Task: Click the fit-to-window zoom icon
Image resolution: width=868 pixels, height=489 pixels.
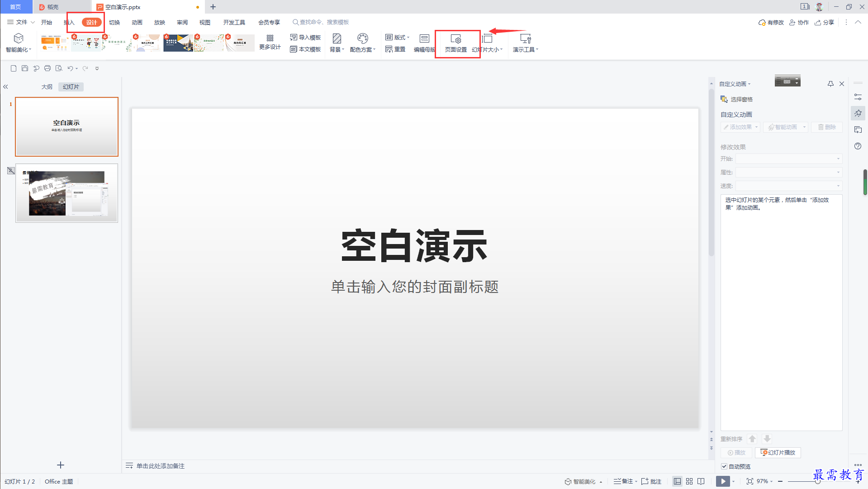Action: pyautogui.click(x=750, y=481)
